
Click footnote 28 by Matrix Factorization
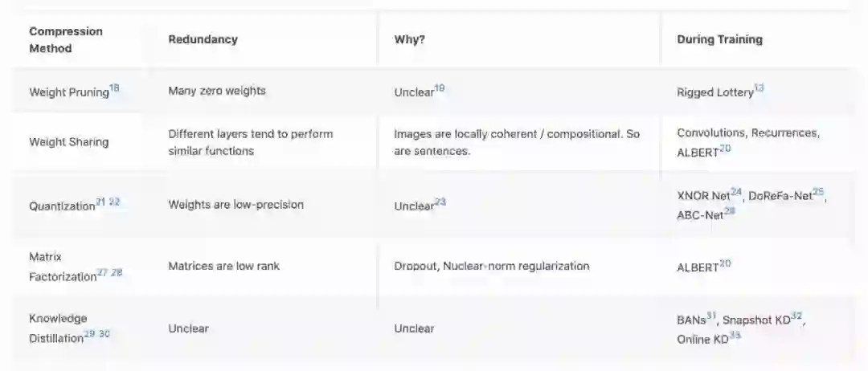coord(117,272)
